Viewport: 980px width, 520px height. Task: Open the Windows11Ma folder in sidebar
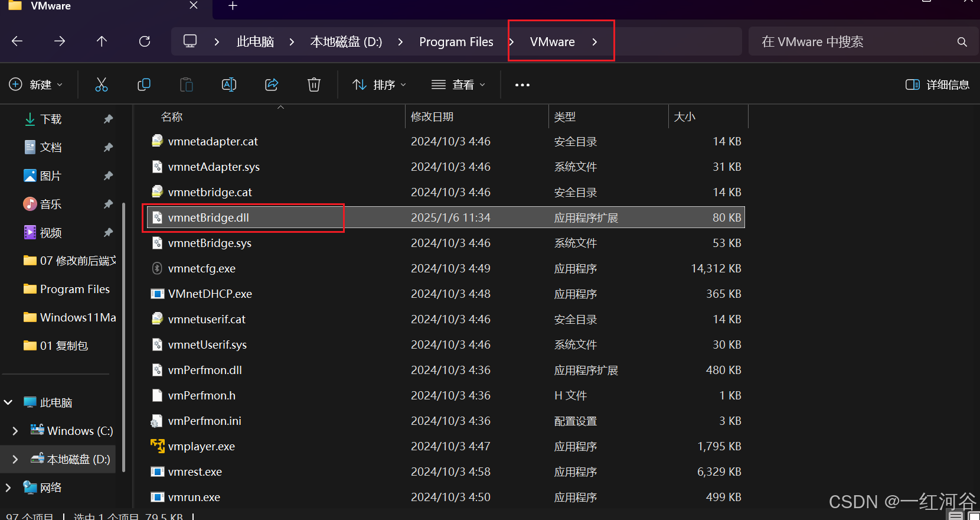click(70, 317)
